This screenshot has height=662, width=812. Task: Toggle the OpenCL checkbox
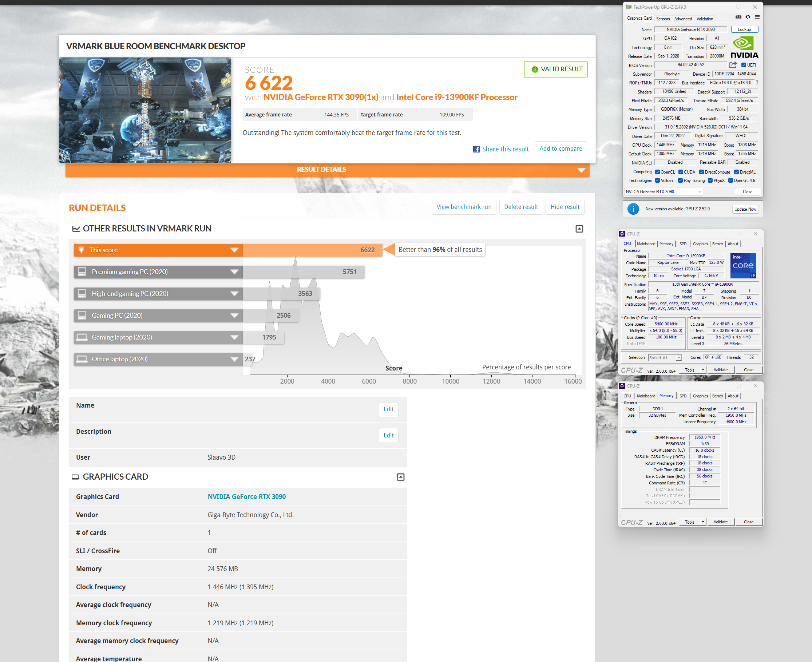(657, 172)
